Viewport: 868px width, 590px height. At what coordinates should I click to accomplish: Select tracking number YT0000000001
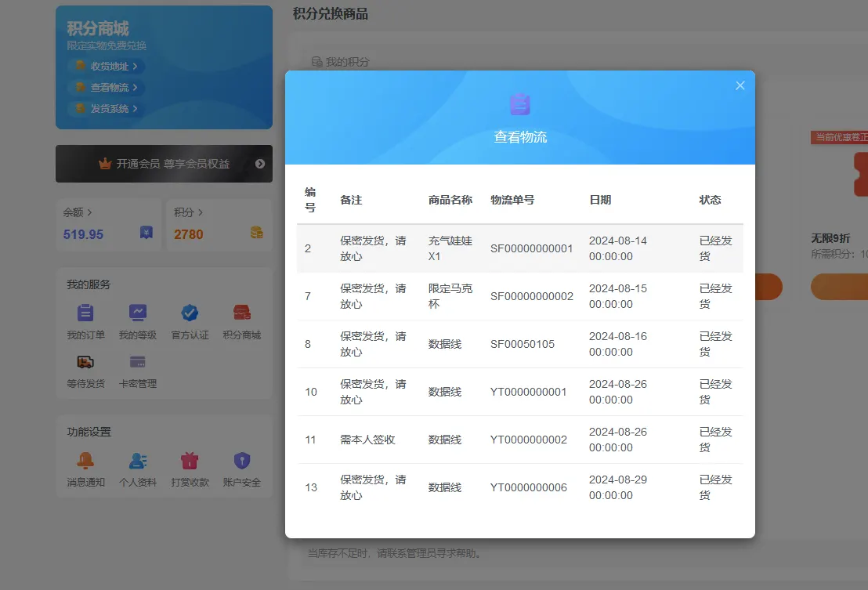(x=529, y=392)
